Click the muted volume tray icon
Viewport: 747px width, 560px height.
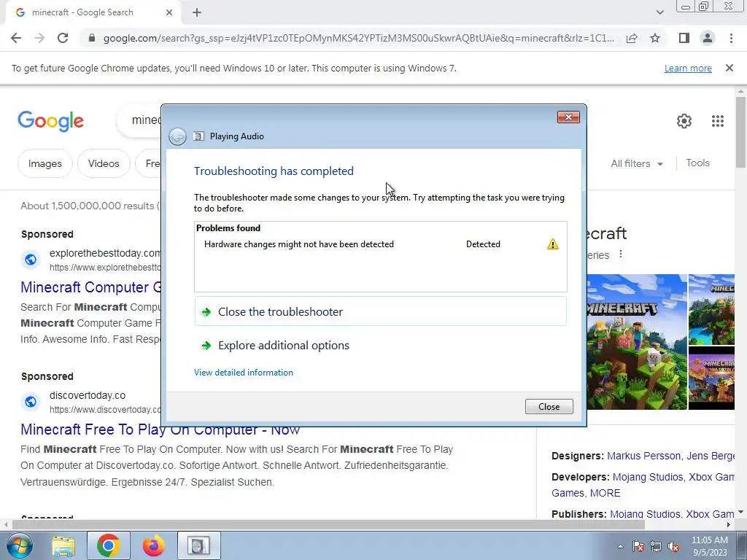(673, 547)
